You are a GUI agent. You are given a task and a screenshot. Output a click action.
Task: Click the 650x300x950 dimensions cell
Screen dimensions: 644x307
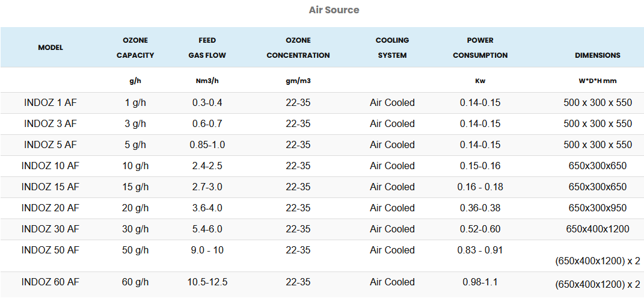point(597,208)
